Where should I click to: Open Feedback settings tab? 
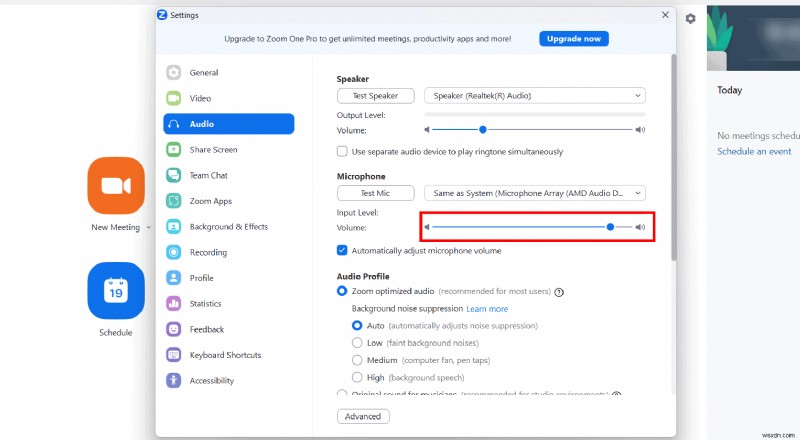pyautogui.click(x=229, y=329)
